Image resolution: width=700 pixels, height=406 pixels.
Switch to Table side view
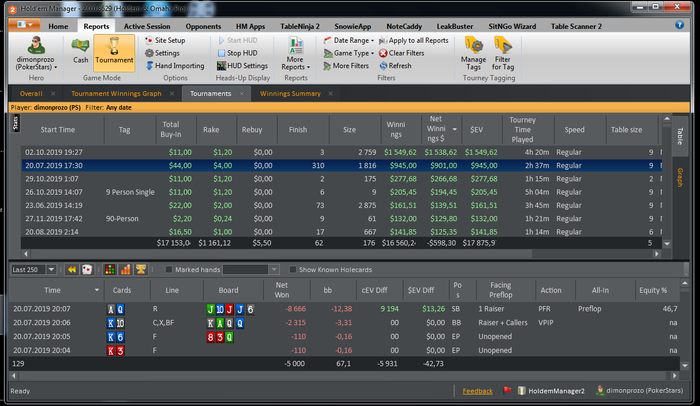click(680, 136)
